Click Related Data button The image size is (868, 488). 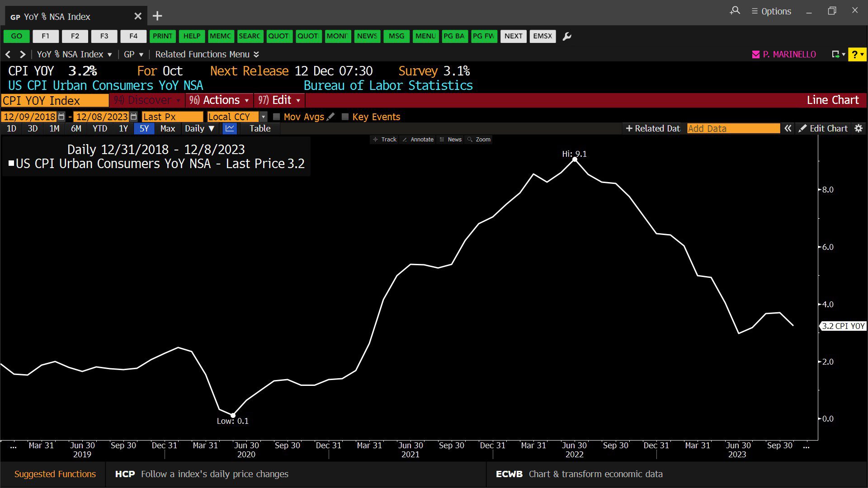pos(653,128)
